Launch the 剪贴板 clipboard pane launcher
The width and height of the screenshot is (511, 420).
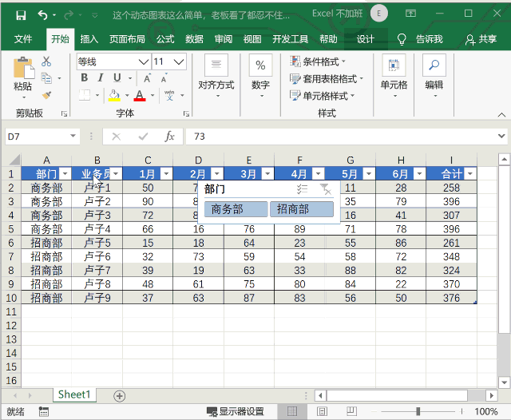pos(64,113)
